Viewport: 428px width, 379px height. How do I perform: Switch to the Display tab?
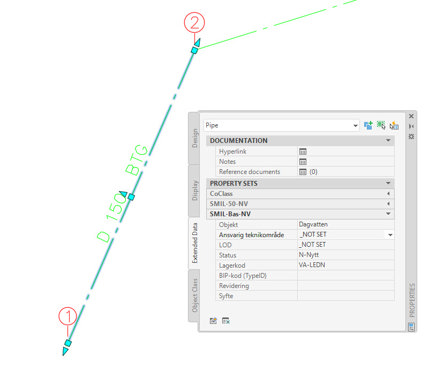click(194, 191)
